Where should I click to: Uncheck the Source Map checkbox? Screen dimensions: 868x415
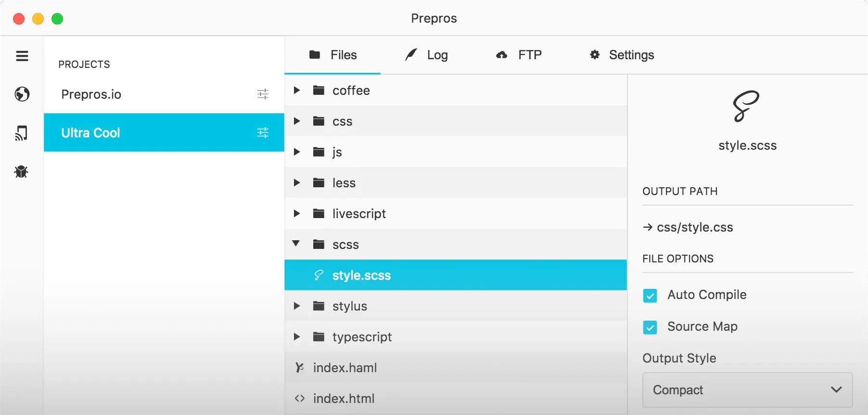pos(650,327)
